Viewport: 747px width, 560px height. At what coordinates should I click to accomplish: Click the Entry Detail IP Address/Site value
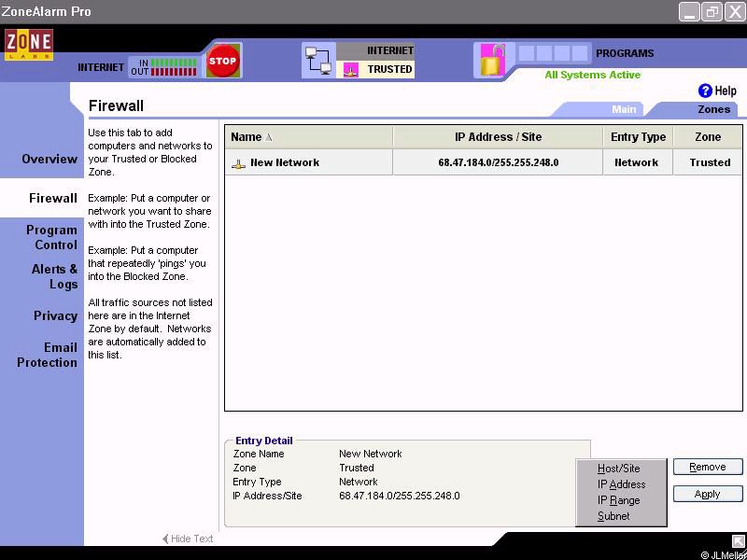[400, 496]
